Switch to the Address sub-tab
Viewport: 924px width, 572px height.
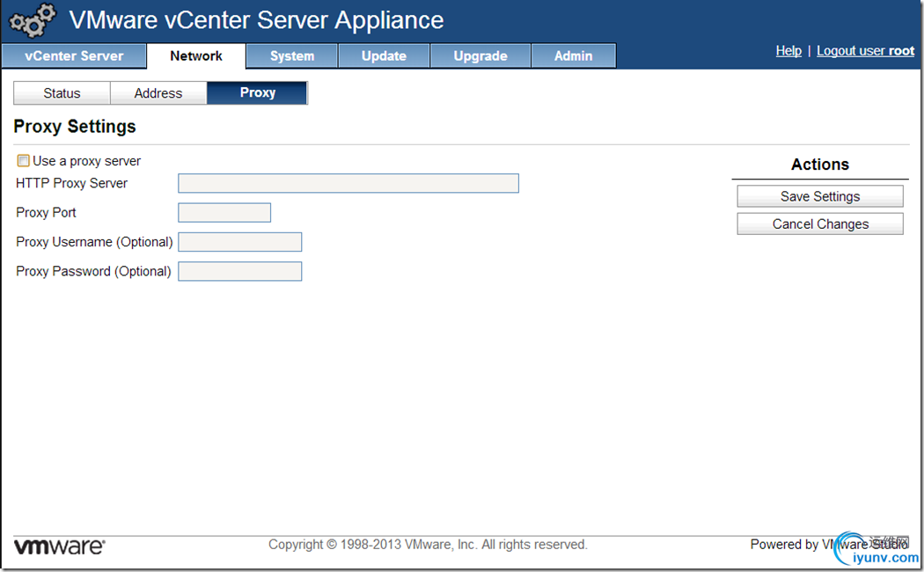tap(158, 93)
